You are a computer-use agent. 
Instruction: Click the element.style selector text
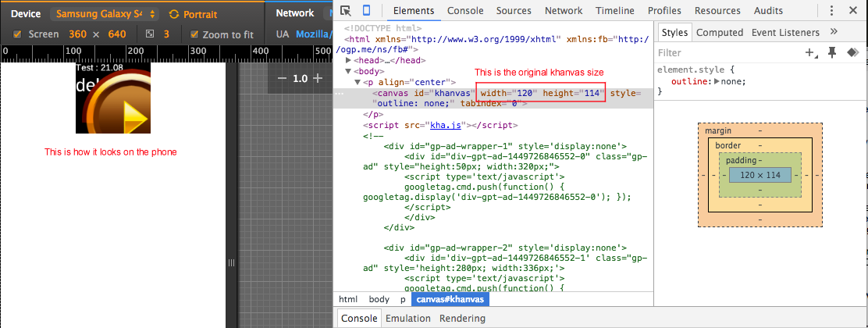click(692, 70)
